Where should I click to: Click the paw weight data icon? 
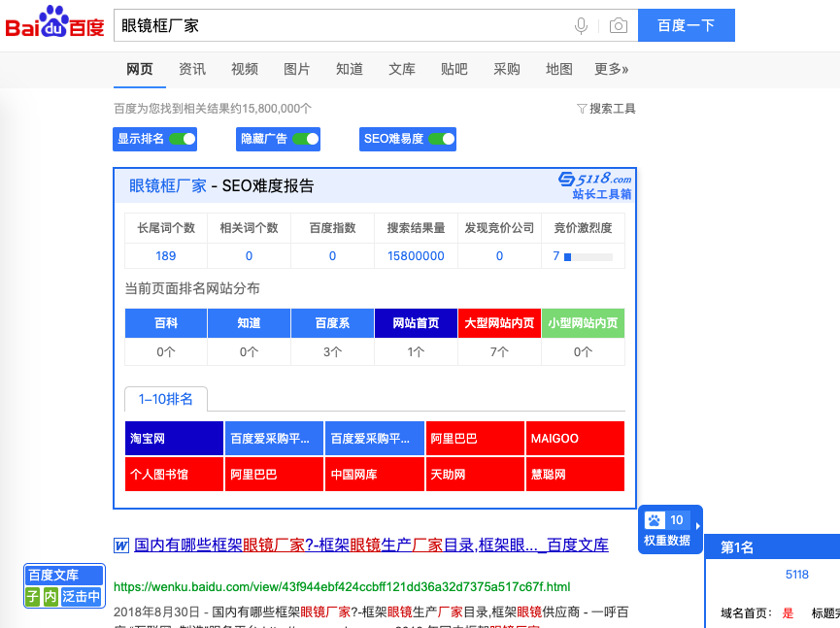coord(655,520)
